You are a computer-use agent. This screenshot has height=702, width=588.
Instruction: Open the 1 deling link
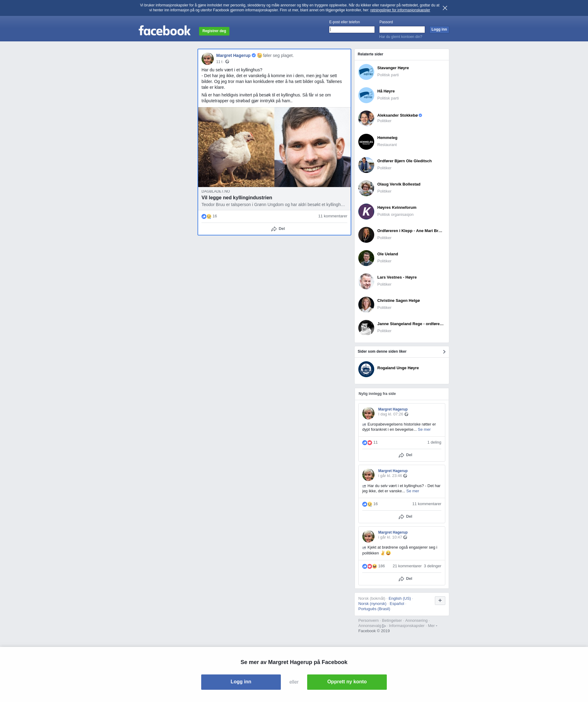coord(434,443)
